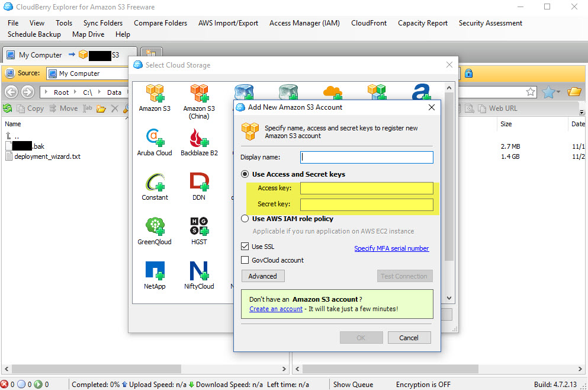Click the Move toolbar button
The image size is (588, 390).
click(64, 108)
